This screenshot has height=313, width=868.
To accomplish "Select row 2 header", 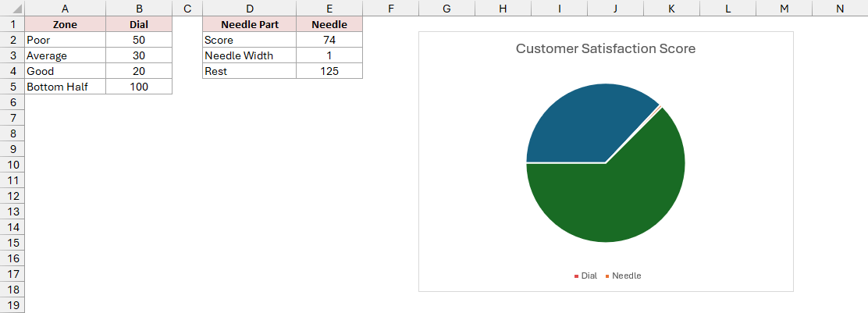I will click(12, 40).
